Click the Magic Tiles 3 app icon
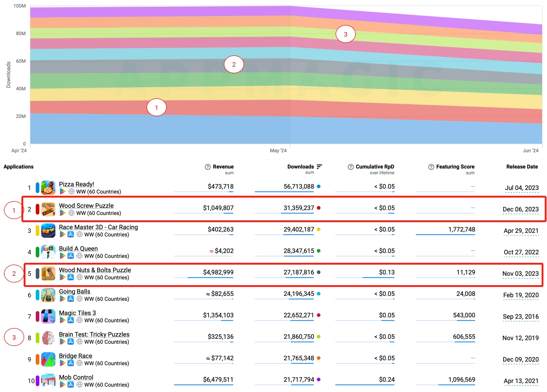Viewport: 547px width, 392px height. pos(48,316)
